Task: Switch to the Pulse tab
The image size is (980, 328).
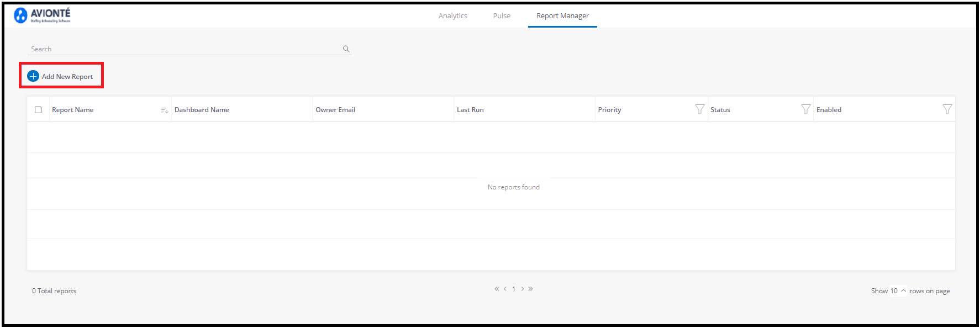Action: point(502,15)
